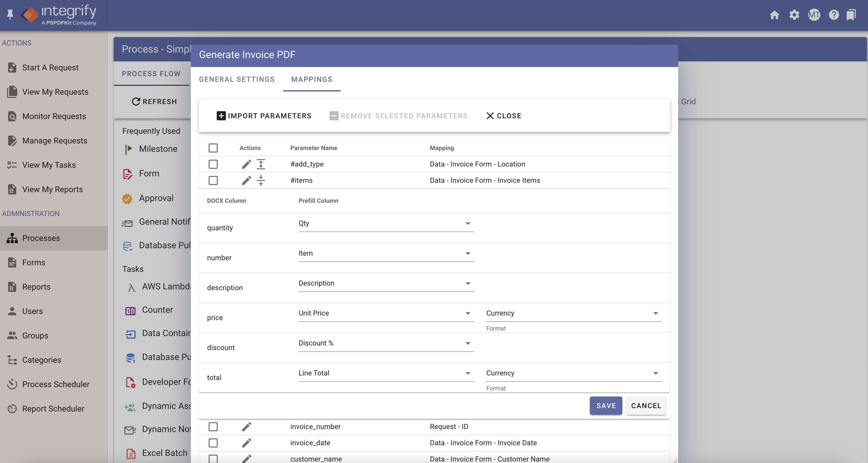The image size is (868, 463).
Task: Select the Mappings tab
Action: 312,79
